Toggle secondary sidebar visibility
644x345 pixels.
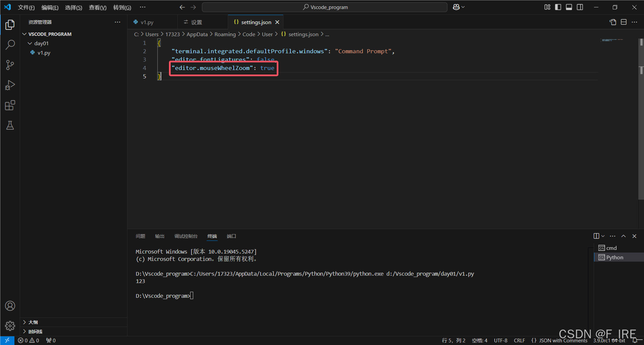(x=580, y=7)
